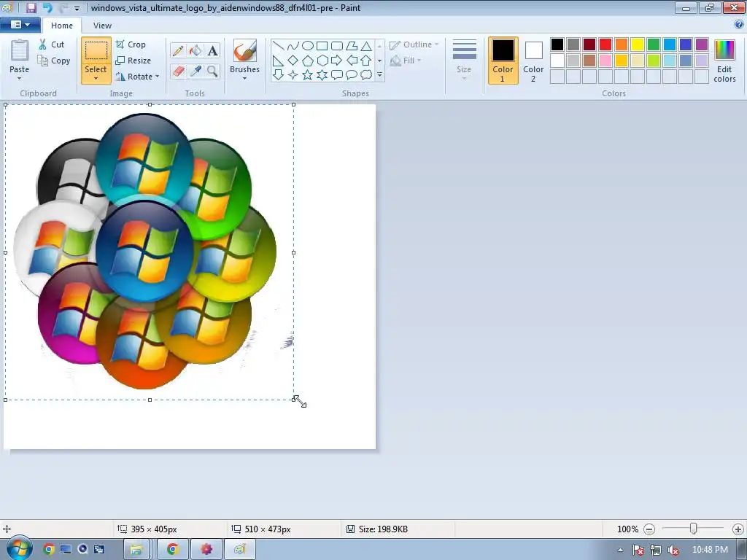Switch to the View tab
Image resolution: width=747 pixels, height=560 pixels.
[102, 26]
